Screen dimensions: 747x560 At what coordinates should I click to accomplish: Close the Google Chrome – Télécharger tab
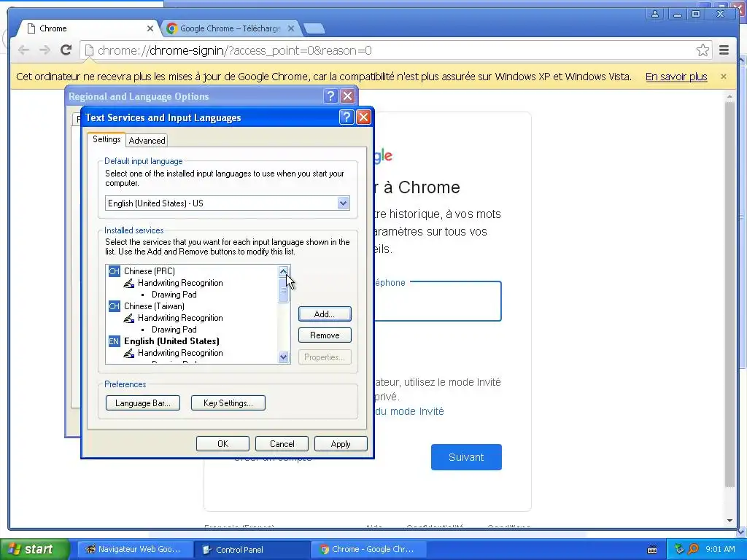(x=291, y=28)
